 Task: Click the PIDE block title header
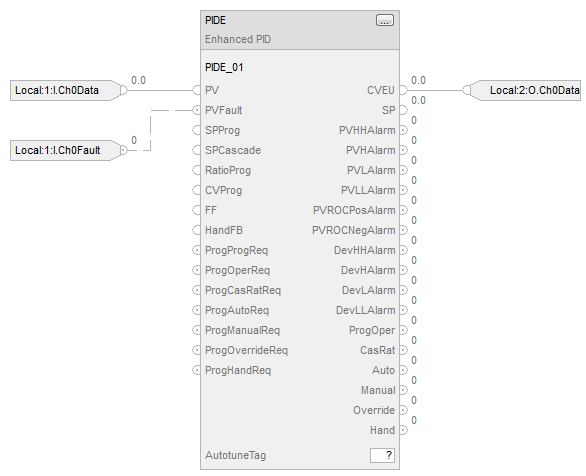click(300, 30)
